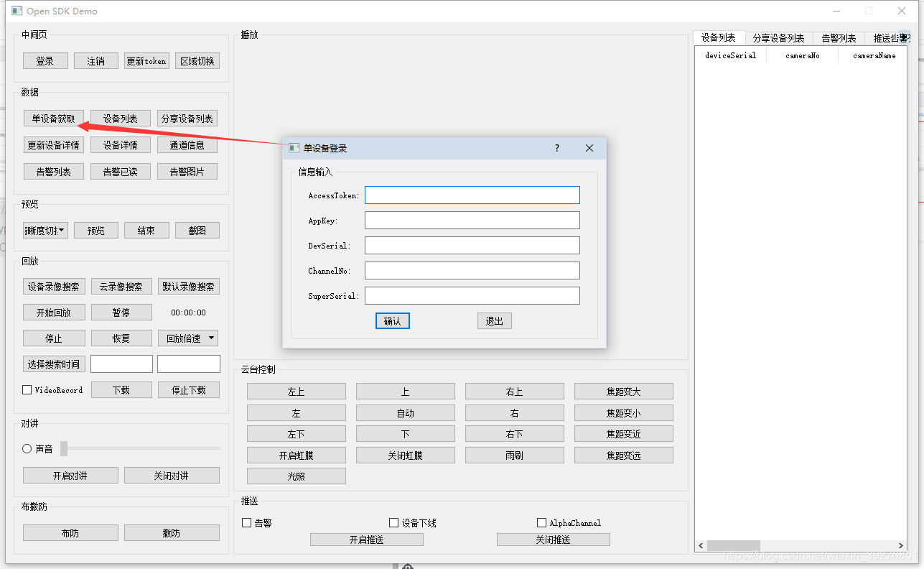Click the SuperSerial input field
The width and height of the screenshot is (924, 569).
pyautogui.click(x=472, y=296)
